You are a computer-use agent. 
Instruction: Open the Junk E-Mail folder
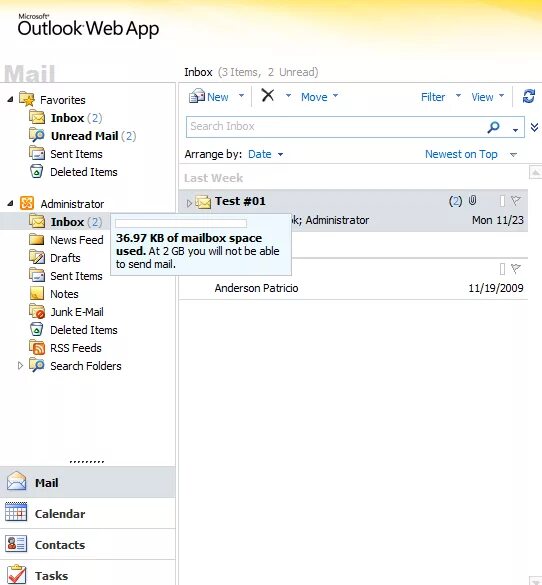tap(77, 312)
